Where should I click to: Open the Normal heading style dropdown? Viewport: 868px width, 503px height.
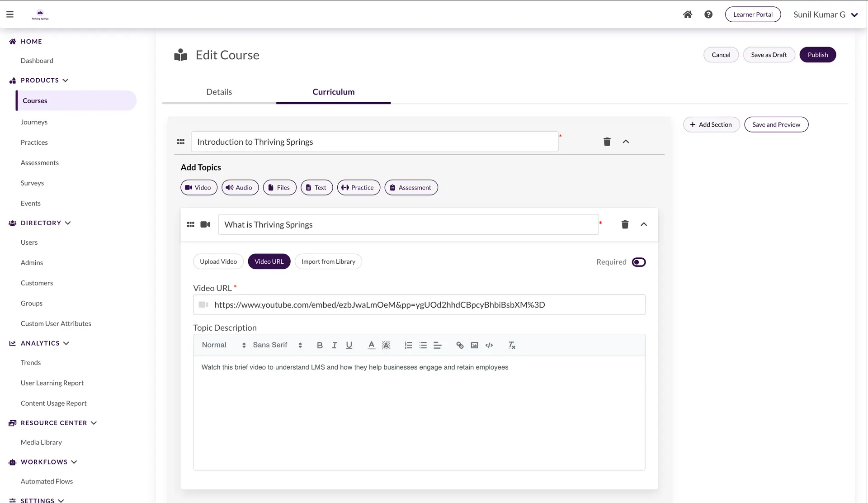(223, 345)
